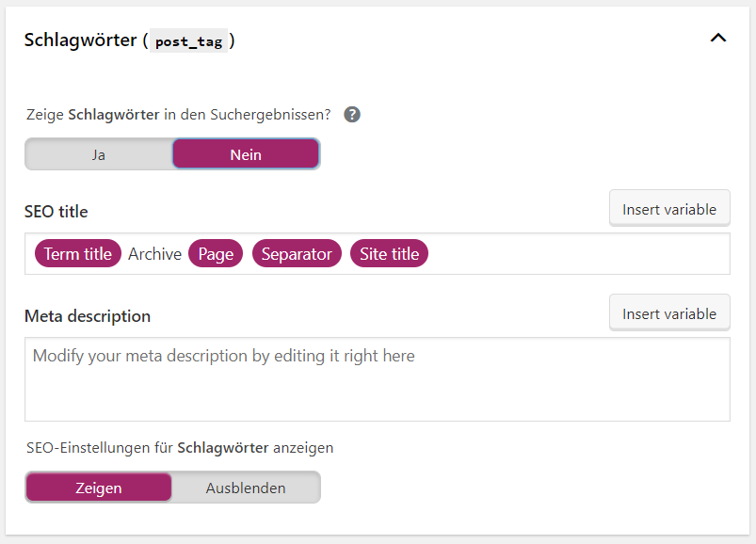Select the Term title variable tag
This screenshot has height=544, width=756.
[78, 253]
